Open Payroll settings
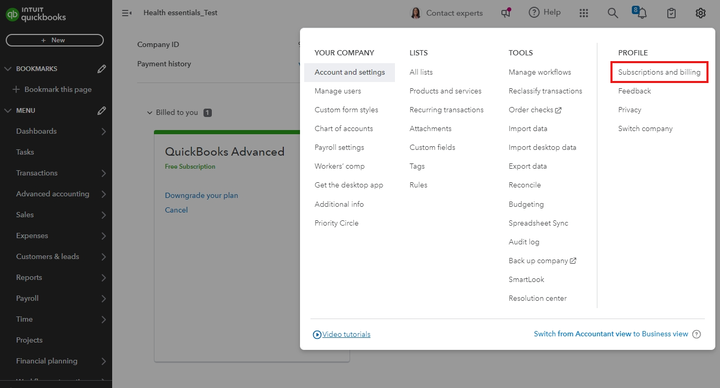The width and height of the screenshot is (720, 388). point(339,147)
